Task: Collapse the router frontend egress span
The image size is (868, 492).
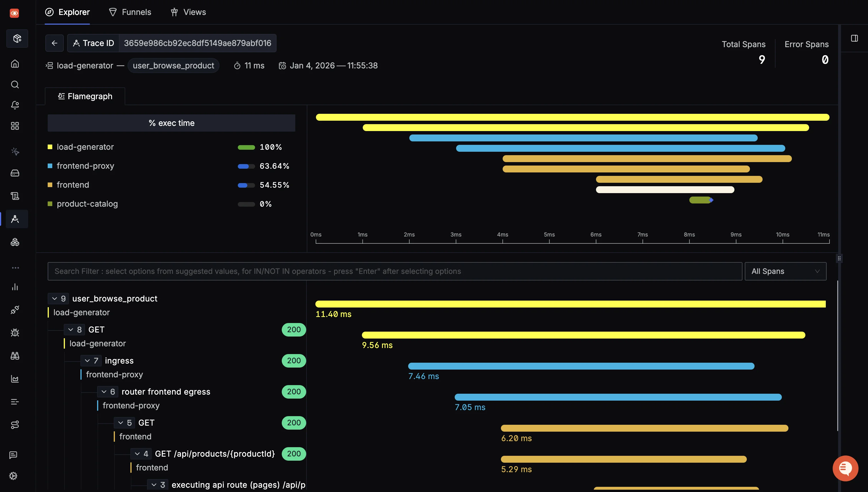Action: 104,392
